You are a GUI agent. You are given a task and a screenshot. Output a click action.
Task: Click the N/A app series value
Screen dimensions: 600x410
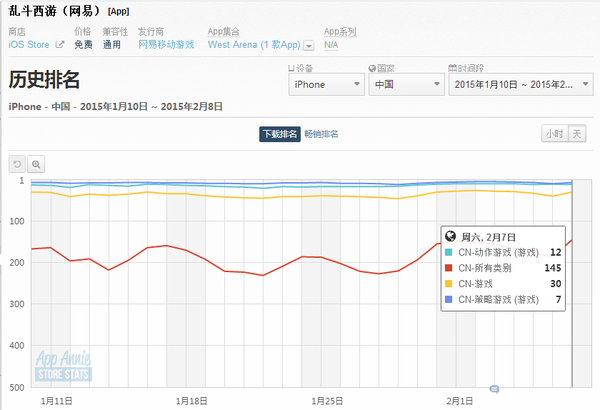click(x=331, y=45)
